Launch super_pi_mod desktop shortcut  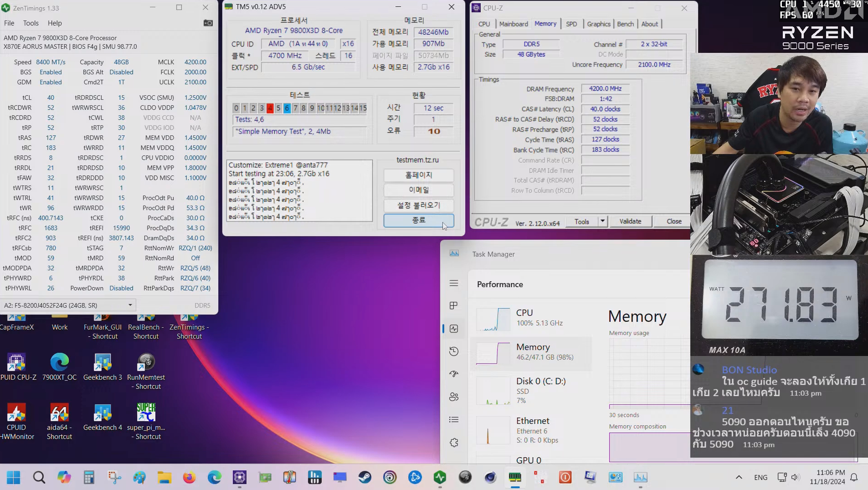(x=146, y=422)
